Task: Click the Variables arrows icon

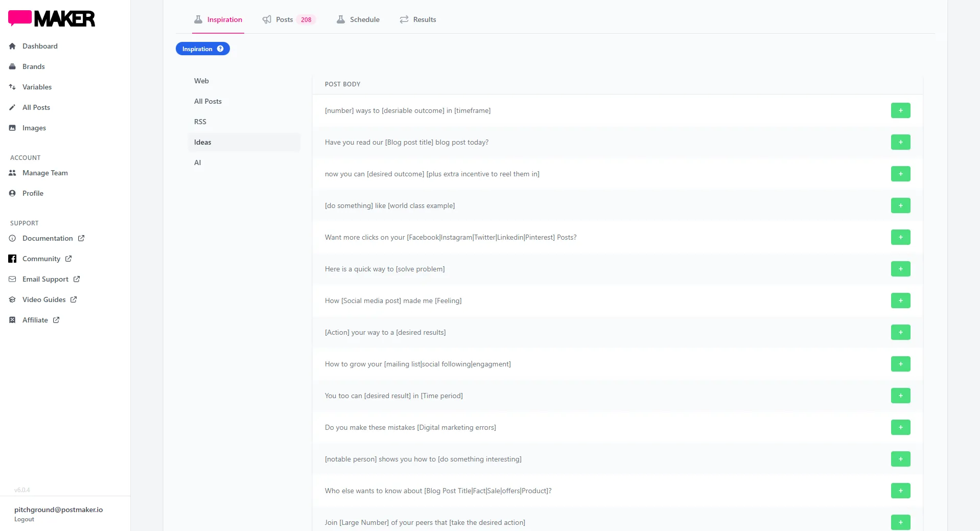Action: [12, 87]
